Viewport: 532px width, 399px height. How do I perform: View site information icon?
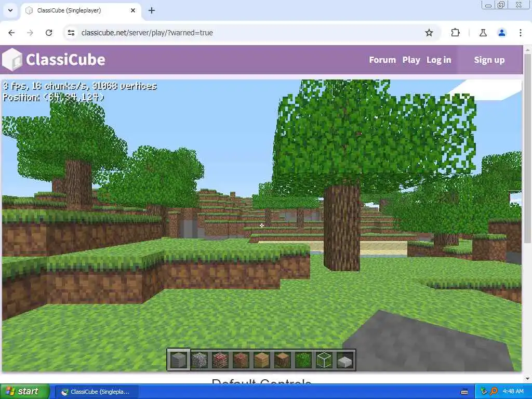[x=71, y=33]
